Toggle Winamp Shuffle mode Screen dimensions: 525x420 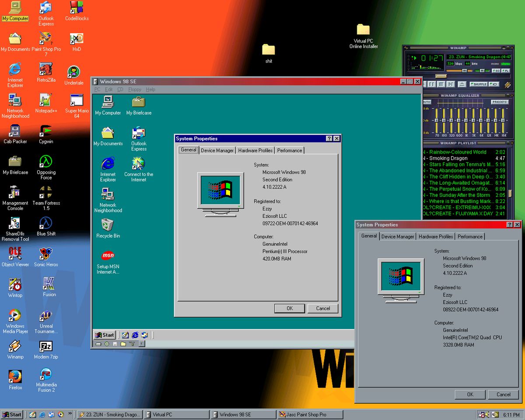[x=478, y=84]
